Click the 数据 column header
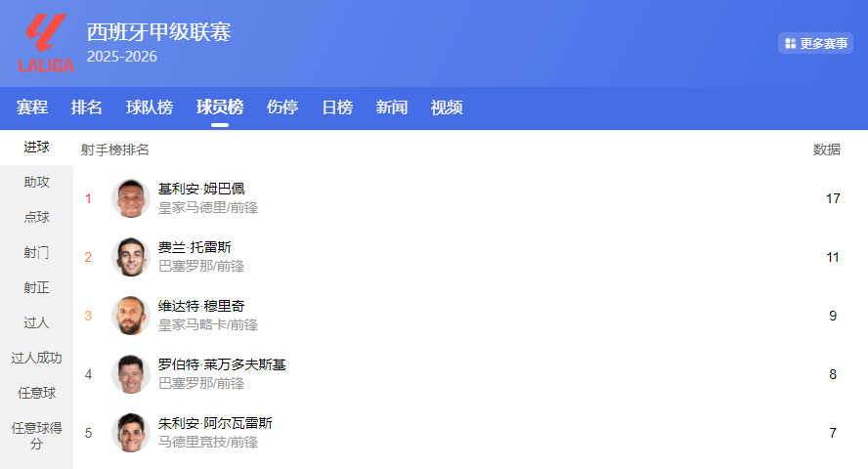 click(x=827, y=149)
